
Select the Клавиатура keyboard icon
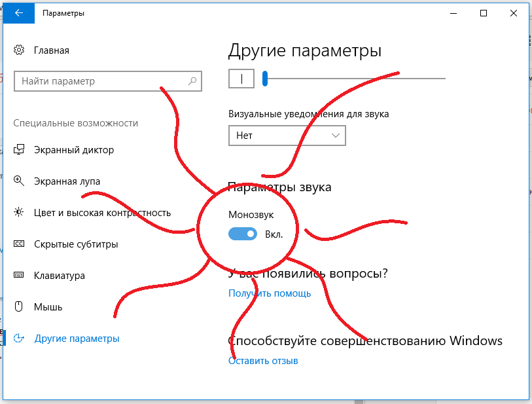pyautogui.click(x=19, y=275)
